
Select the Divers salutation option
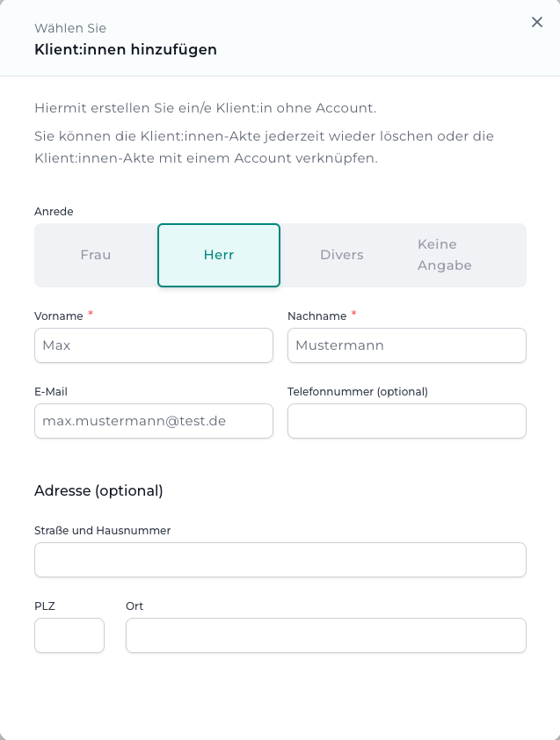[x=341, y=255]
